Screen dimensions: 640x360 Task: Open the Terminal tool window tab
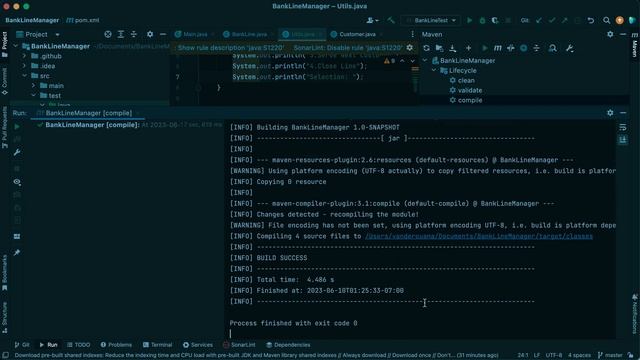pyautogui.click(x=158, y=345)
